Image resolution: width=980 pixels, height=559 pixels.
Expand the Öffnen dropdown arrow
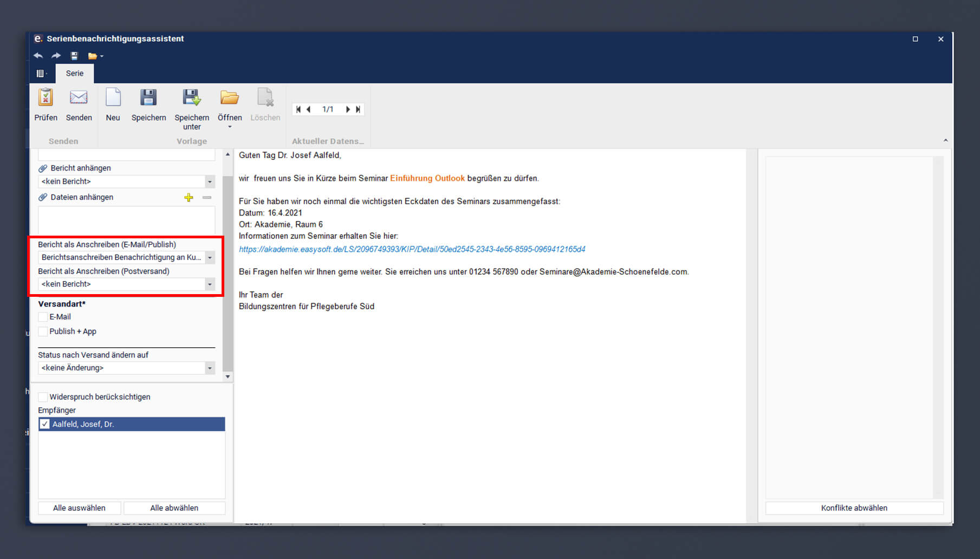coord(230,127)
